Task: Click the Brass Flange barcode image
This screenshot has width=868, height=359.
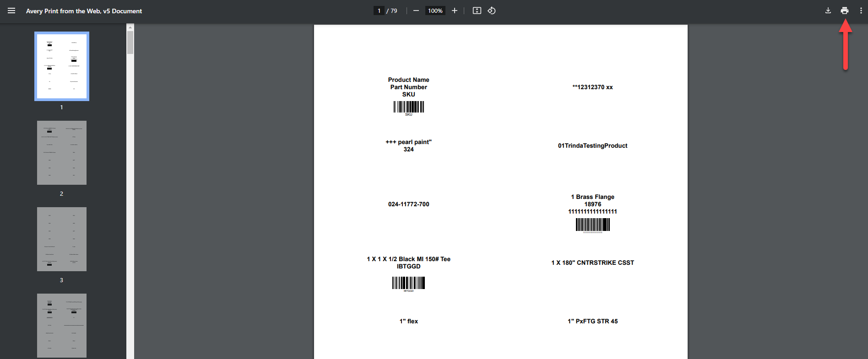Action: click(x=592, y=225)
